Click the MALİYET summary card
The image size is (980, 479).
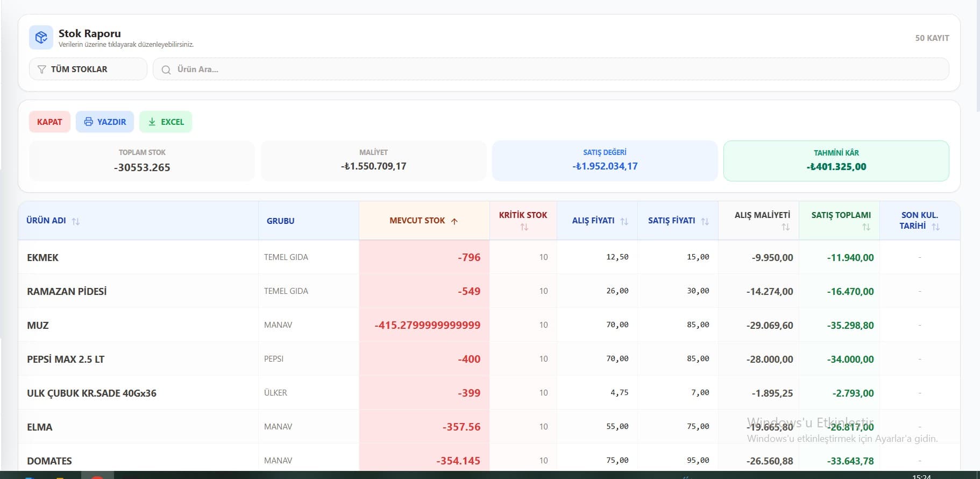pos(373,161)
